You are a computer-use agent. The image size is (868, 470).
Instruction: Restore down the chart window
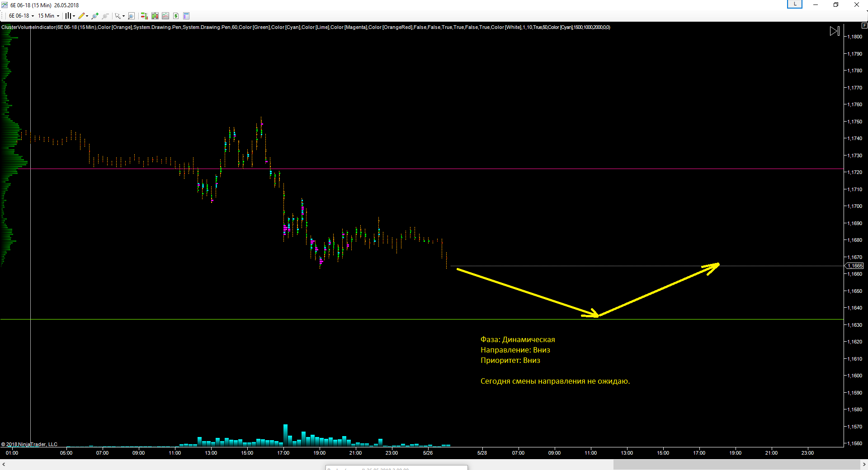click(x=836, y=5)
